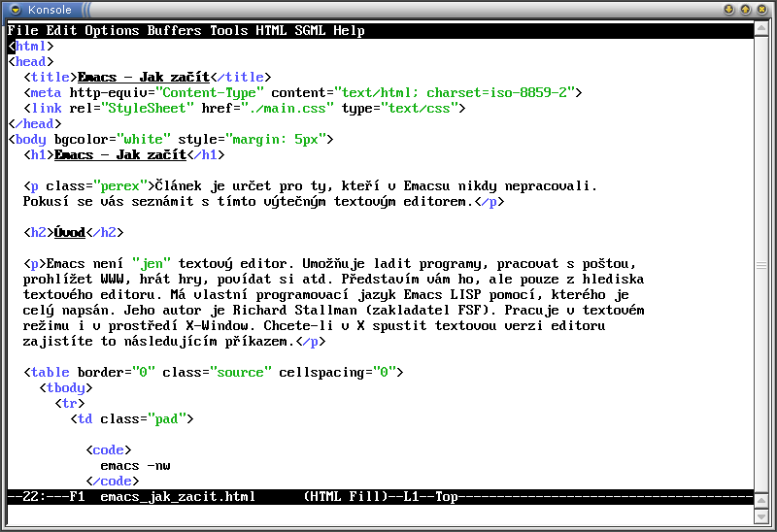Viewport: 777px width, 532px height.
Task: Click the 'Top' position indicator in mode line
Action: click(x=446, y=496)
